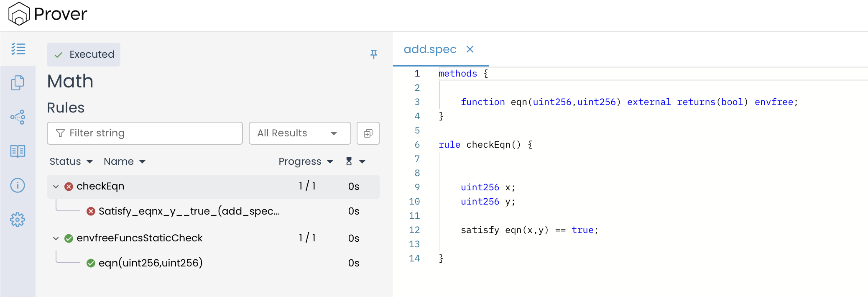The image size is (868, 297).
Task: Switch to the add.spec tab
Action: click(430, 49)
